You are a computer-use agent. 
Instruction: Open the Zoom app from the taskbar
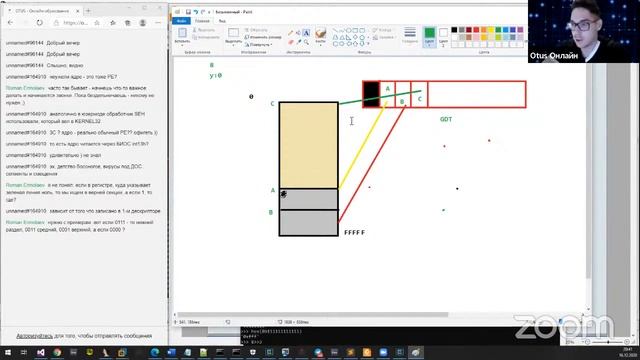(383, 352)
